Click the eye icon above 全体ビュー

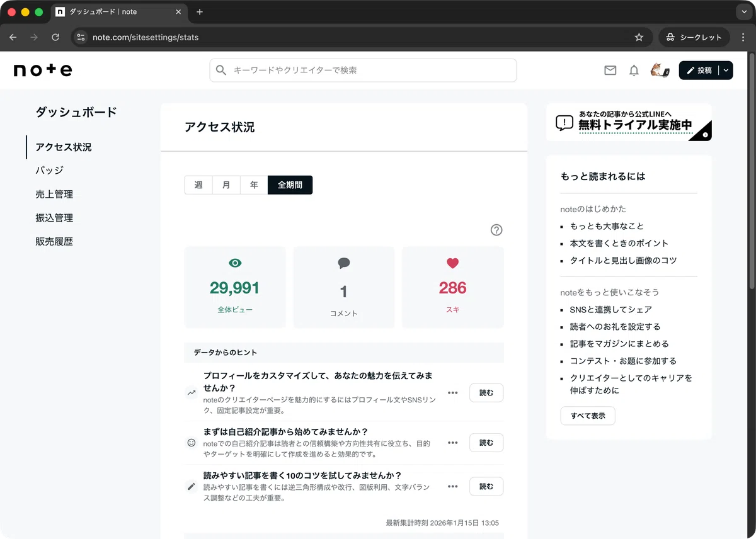pos(235,263)
